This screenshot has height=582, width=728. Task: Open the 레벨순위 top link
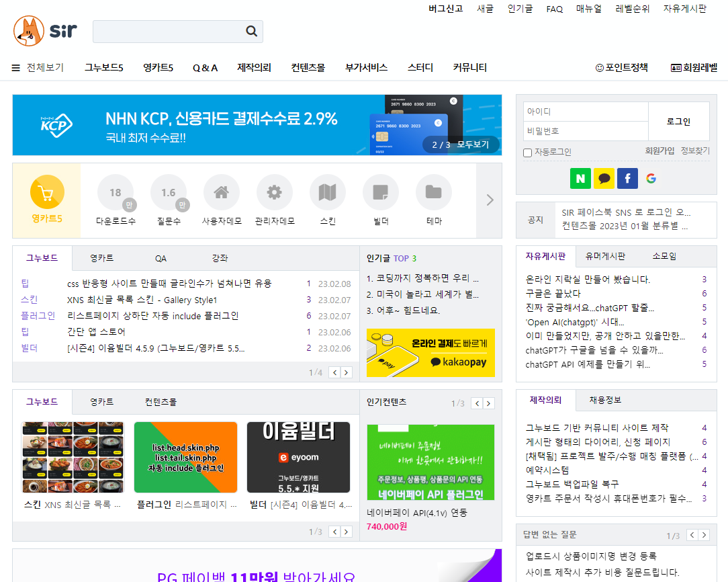tap(633, 9)
